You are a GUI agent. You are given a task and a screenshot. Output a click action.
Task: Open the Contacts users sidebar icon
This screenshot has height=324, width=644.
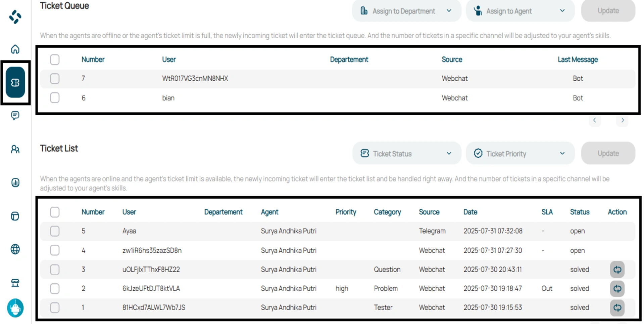pyautogui.click(x=15, y=149)
